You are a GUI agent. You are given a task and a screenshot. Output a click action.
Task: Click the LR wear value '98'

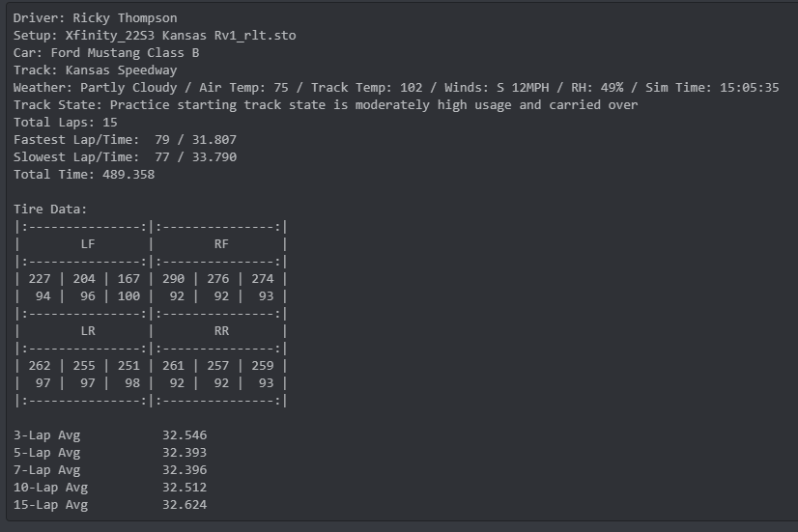132,383
